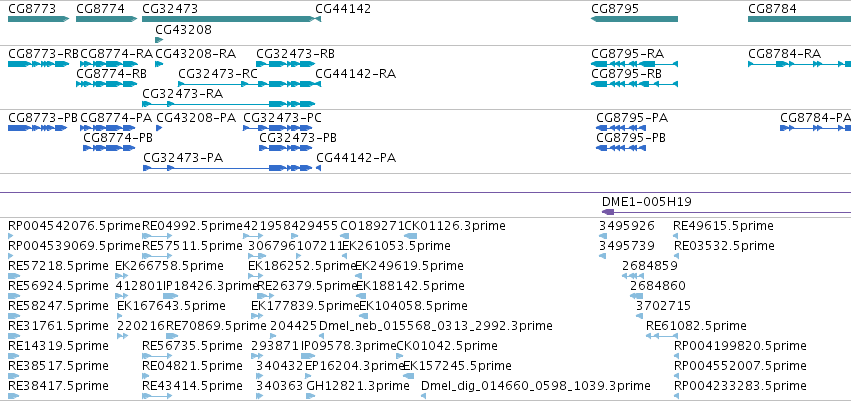The height and width of the screenshot is (401, 851).
Task: Select EST RE43414.5prime
Action: click(157, 396)
